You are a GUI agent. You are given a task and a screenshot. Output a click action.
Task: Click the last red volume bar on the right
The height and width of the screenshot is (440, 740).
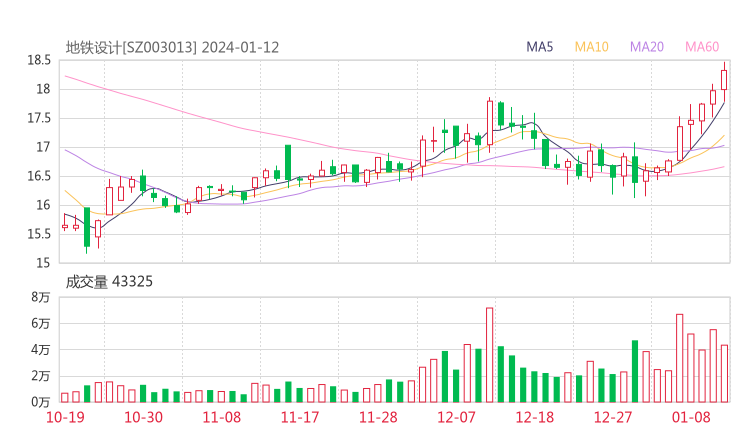click(724, 374)
